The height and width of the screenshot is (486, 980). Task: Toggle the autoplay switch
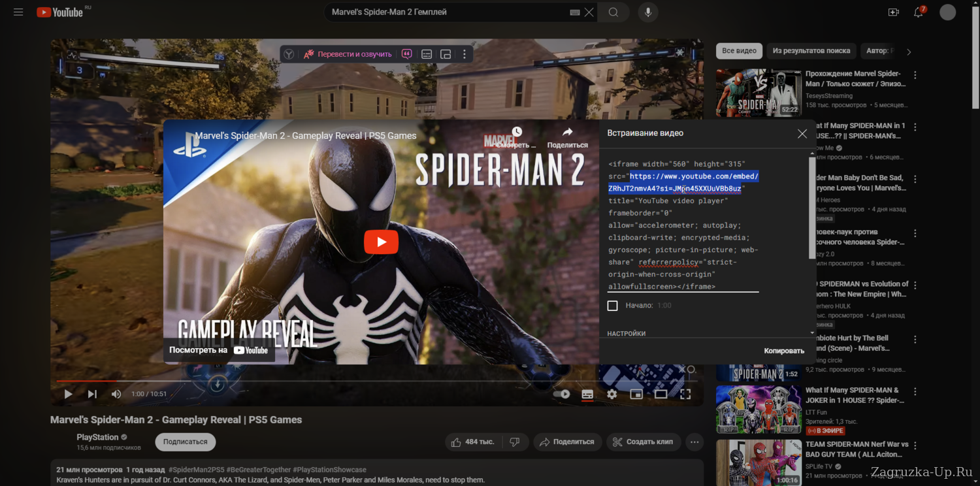click(x=561, y=394)
